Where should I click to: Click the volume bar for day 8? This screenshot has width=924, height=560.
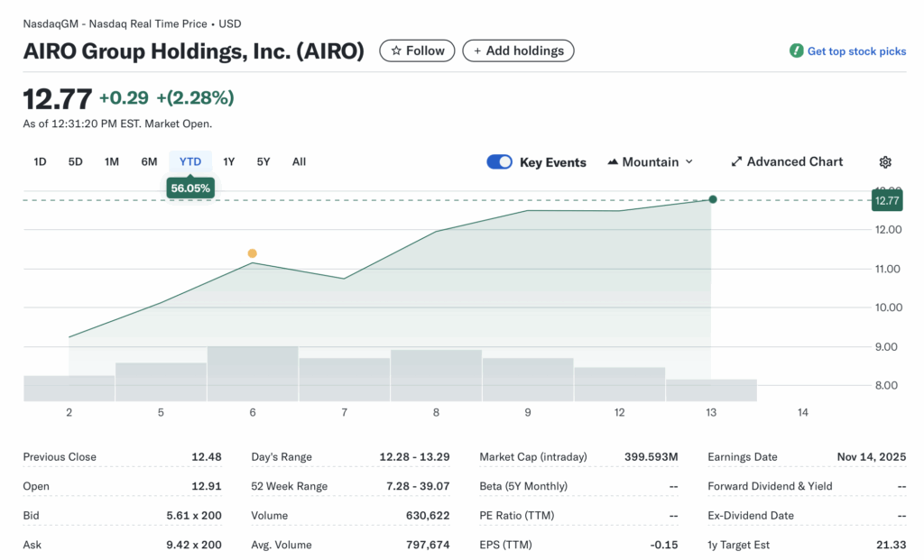point(436,376)
